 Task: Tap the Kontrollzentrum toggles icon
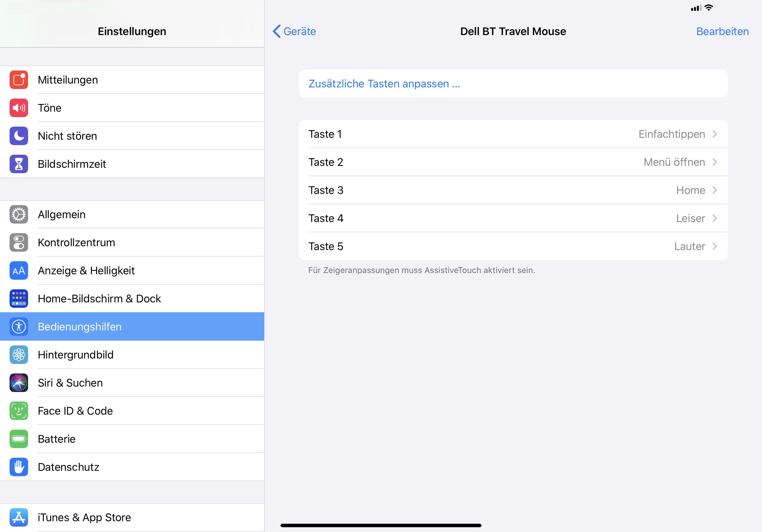(19, 242)
